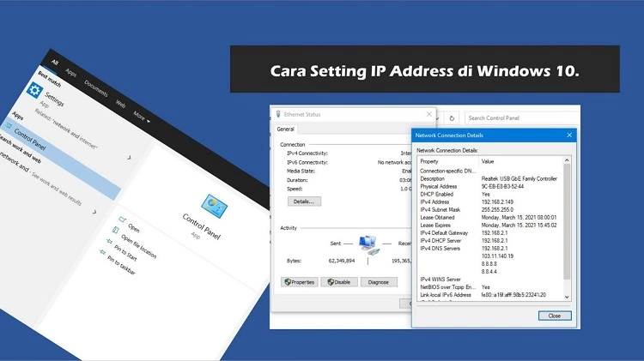Expand the More dropdown in search tabs
Viewport: 644px width, 361px height.
coord(142,117)
